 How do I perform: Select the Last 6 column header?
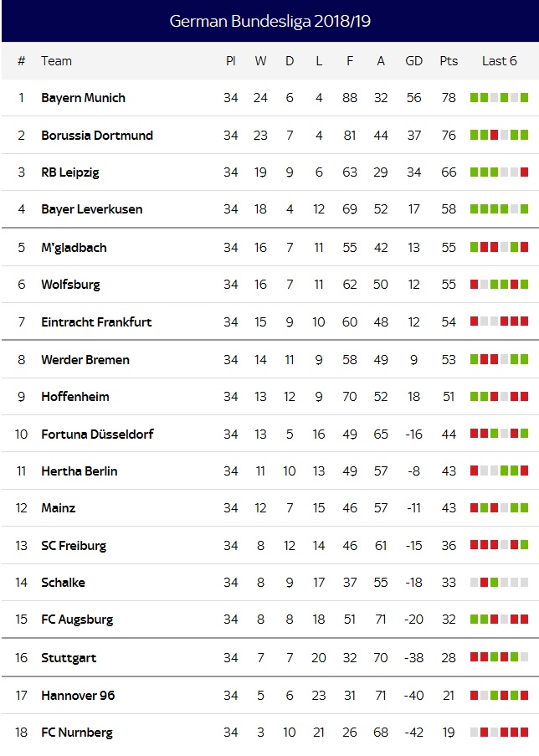tap(499, 61)
